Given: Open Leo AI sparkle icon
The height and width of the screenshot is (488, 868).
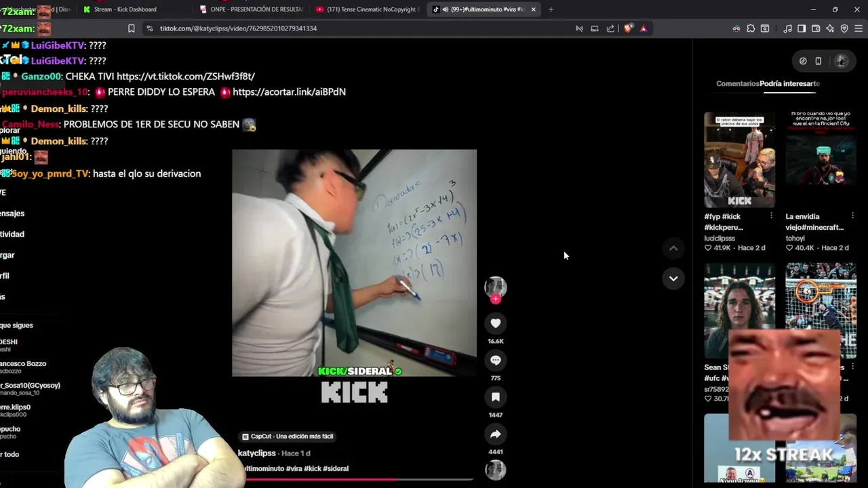Looking at the screenshot, I should coord(830,28).
